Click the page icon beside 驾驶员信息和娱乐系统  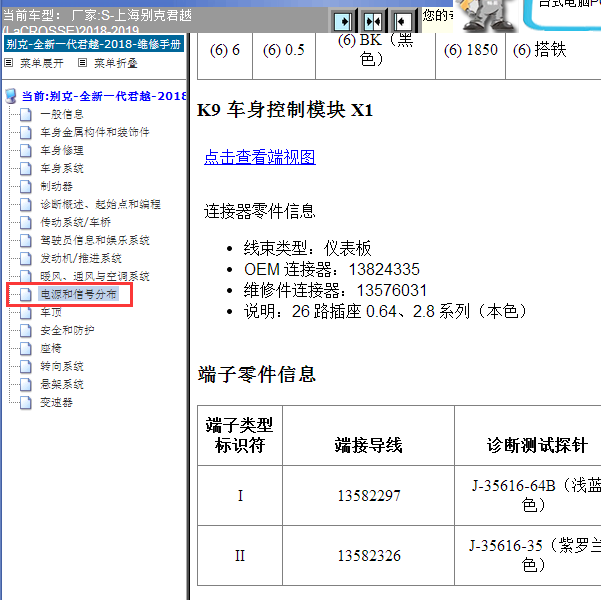pos(26,240)
